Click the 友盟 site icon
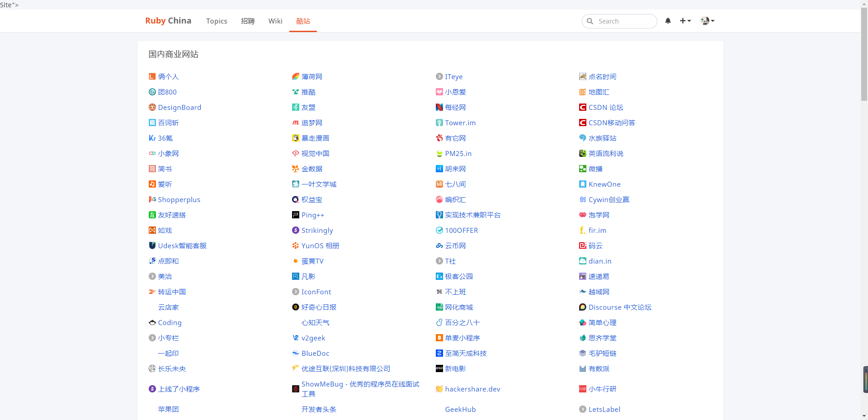The image size is (868, 420). click(x=296, y=107)
